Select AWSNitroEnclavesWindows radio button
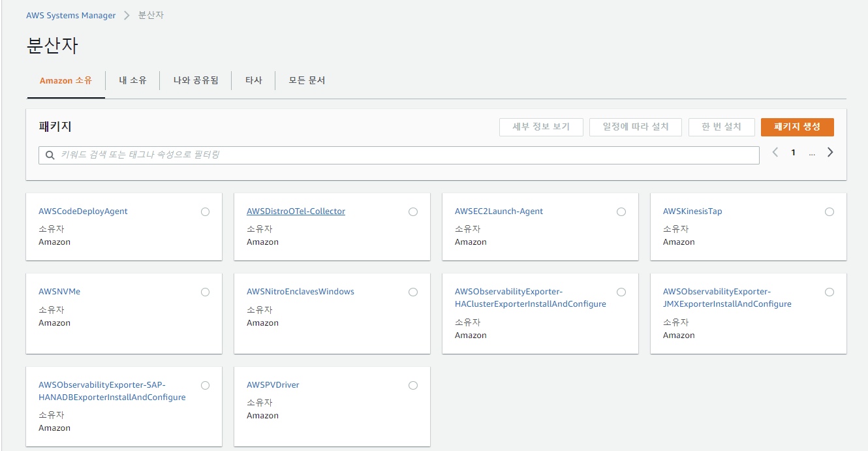868x451 pixels. pyautogui.click(x=412, y=292)
